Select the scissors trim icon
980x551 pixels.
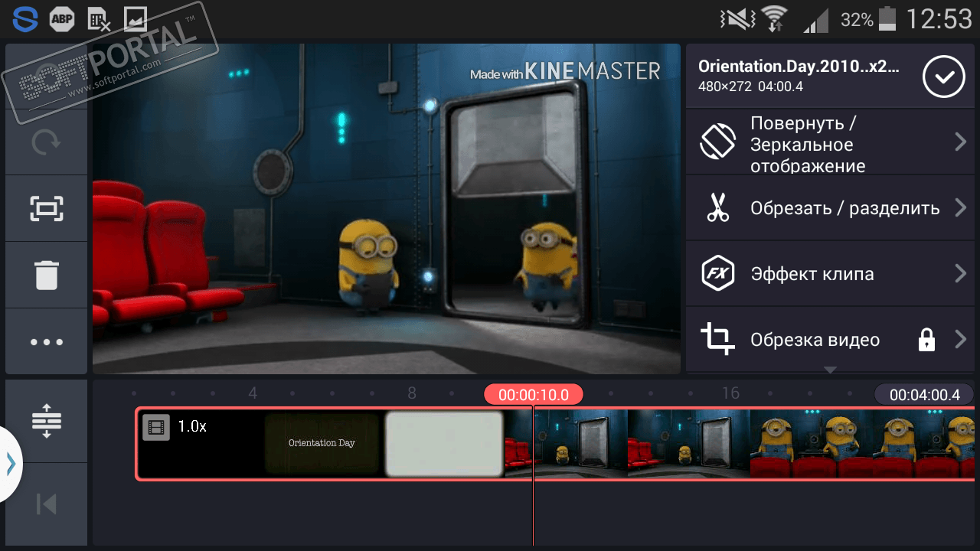pos(718,207)
